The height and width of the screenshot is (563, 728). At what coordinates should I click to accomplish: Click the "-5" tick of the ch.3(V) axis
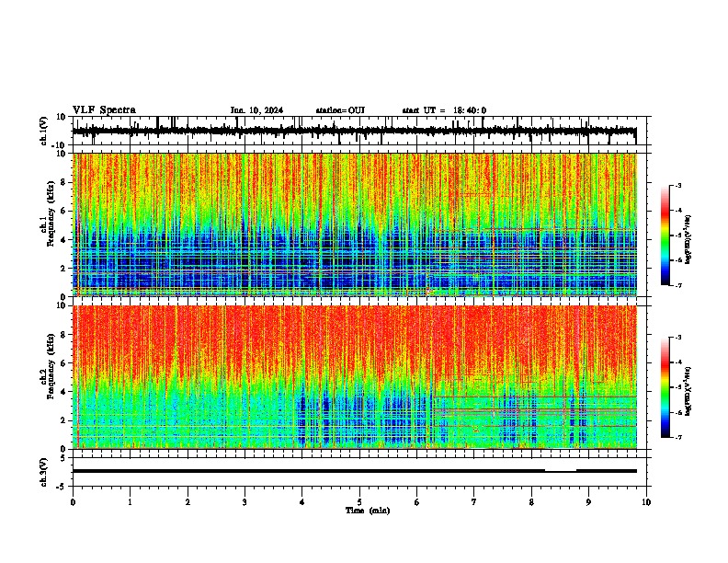(62, 487)
